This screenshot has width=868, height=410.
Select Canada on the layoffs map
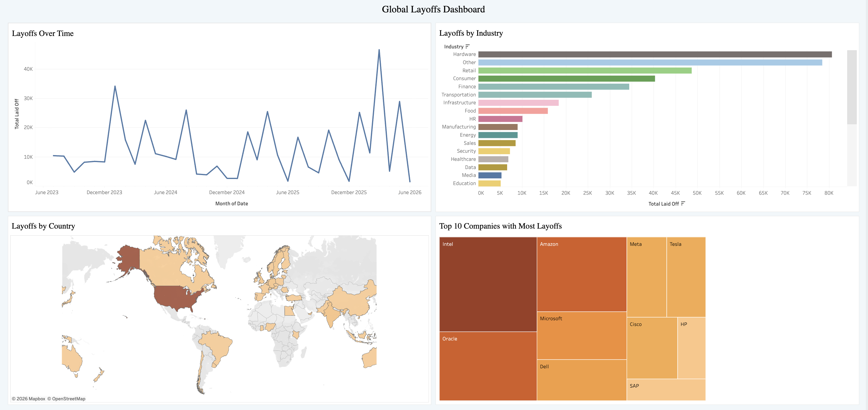[x=165, y=270]
